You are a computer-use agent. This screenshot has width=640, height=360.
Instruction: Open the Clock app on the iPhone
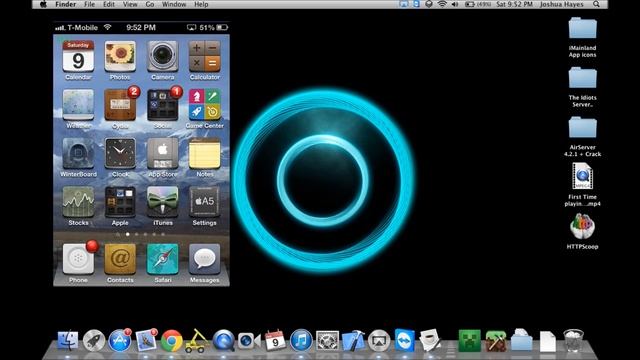120,154
